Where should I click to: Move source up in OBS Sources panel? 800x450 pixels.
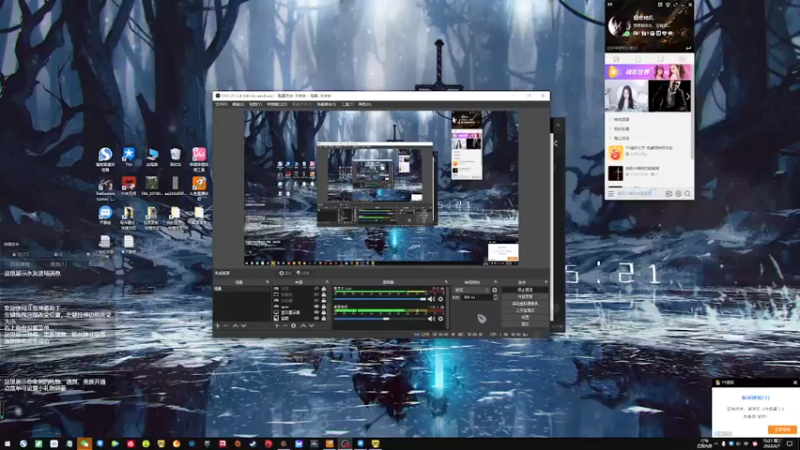coord(303,326)
